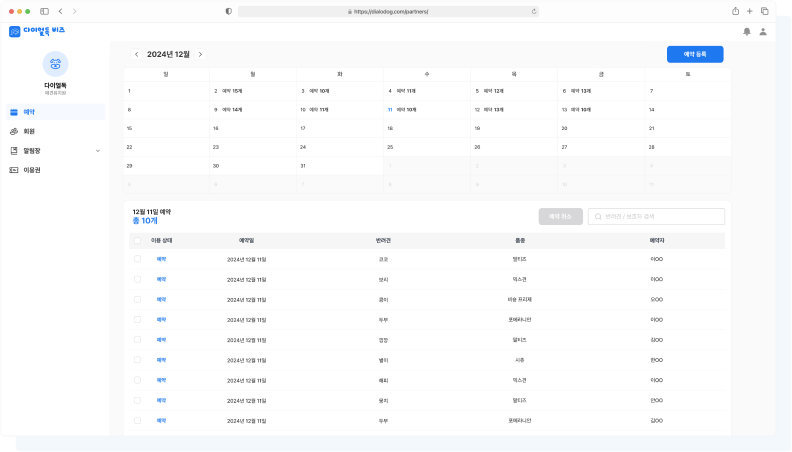Image resolution: width=792 pixels, height=452 pixels.
Task: Open the 예약 link in the 코코 row
Action: [161, 259]
